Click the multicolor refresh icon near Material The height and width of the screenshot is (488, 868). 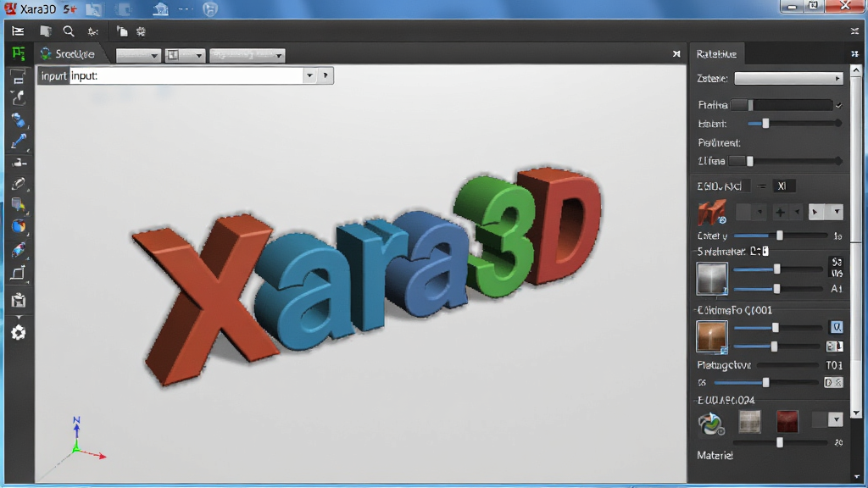click(x=711, y=424)
